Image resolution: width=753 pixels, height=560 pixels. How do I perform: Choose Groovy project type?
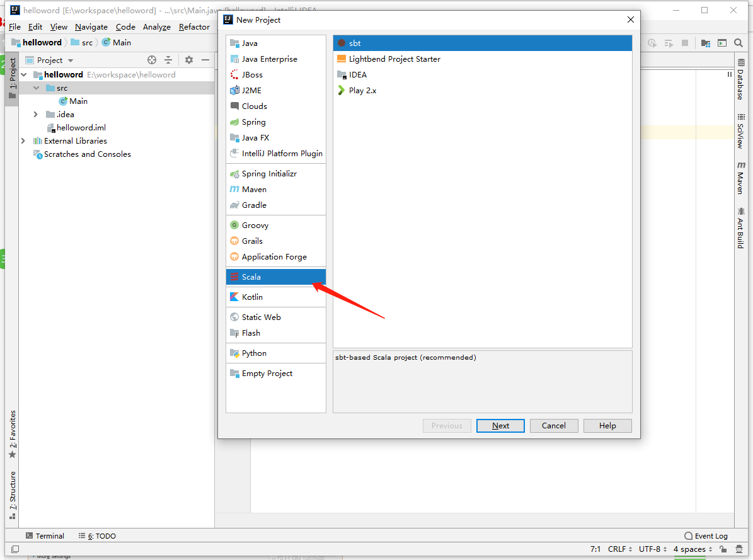[x=275, y=226]
